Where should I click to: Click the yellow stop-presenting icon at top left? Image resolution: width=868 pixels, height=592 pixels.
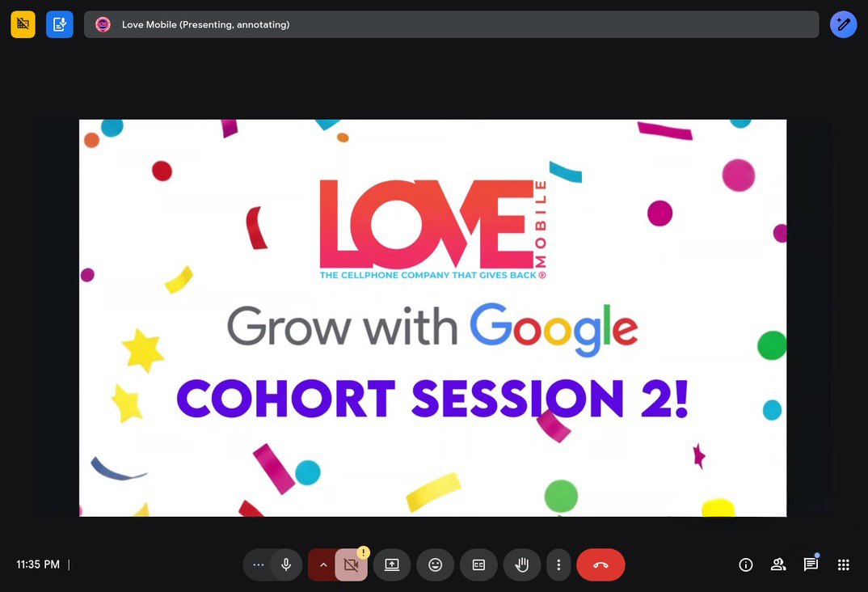[x=23, y=24]
